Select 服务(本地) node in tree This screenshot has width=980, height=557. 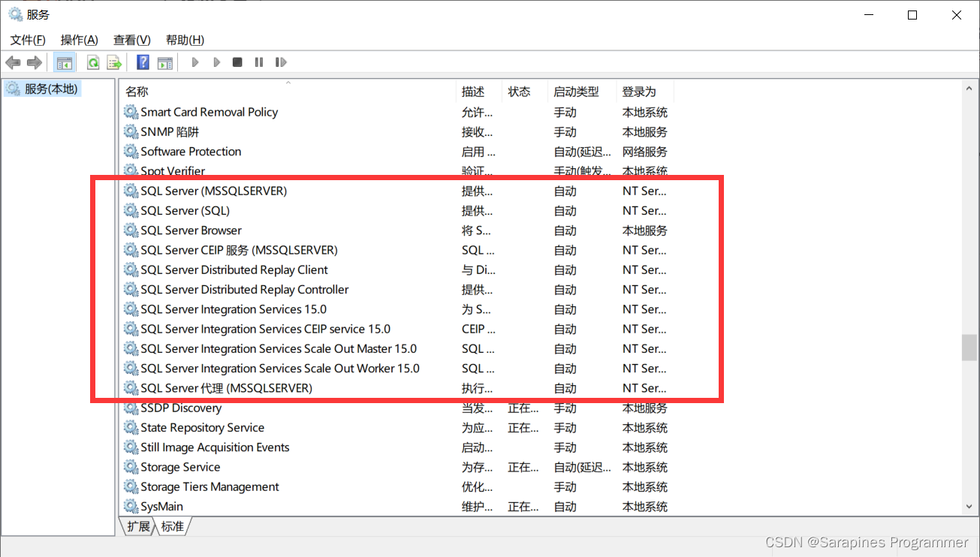point(42,89)
